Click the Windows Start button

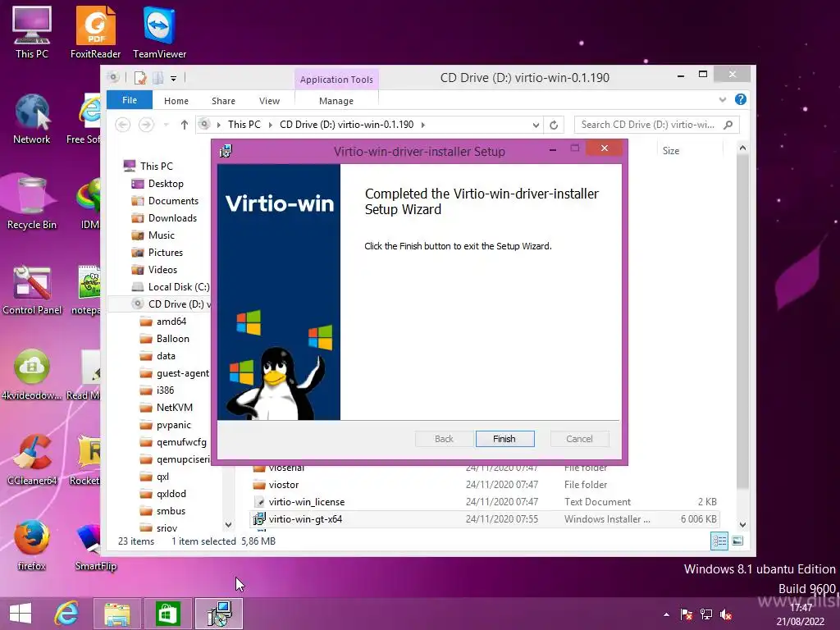(x=21, y=614)
